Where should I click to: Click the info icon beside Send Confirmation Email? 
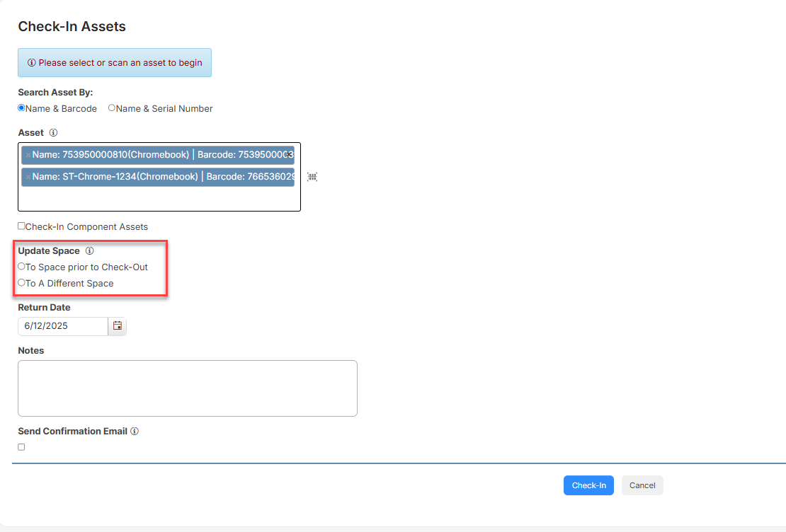[x=135, y=431]
